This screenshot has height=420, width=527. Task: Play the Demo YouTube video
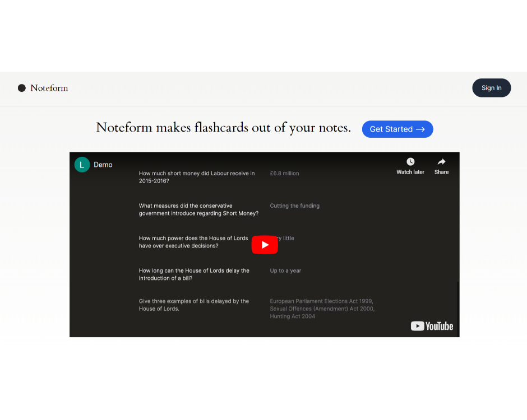pos(265,245)
